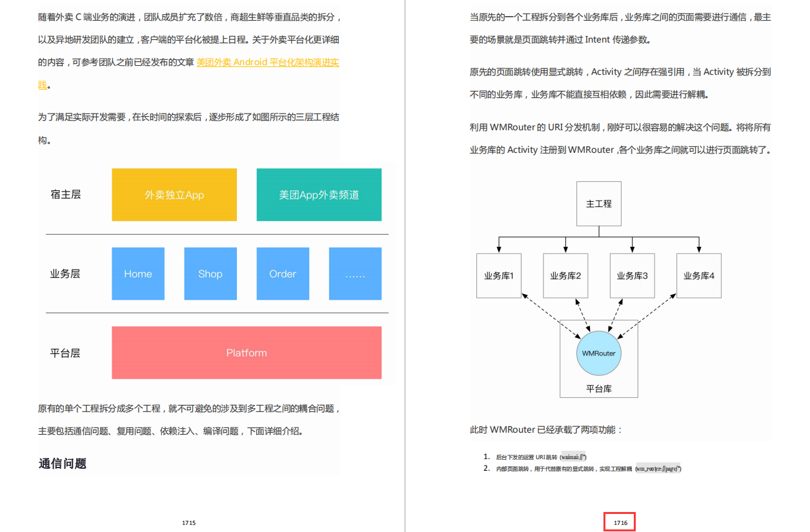Click the highlighted waimai:// URI text
This screenshot has height=532, width=810.
572,456
